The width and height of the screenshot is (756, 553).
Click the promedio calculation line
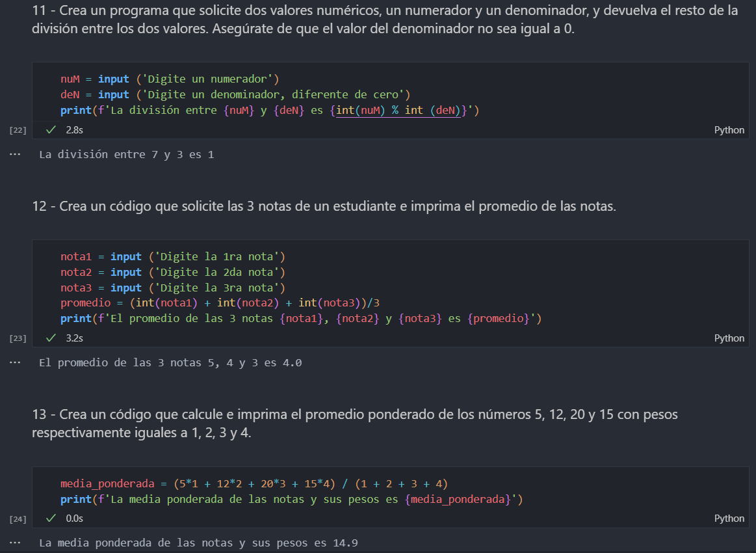point(220,303)
